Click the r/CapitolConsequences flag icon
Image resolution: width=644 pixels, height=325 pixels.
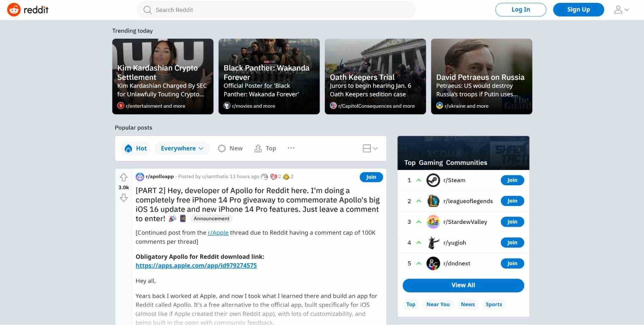tap(333, 106)
